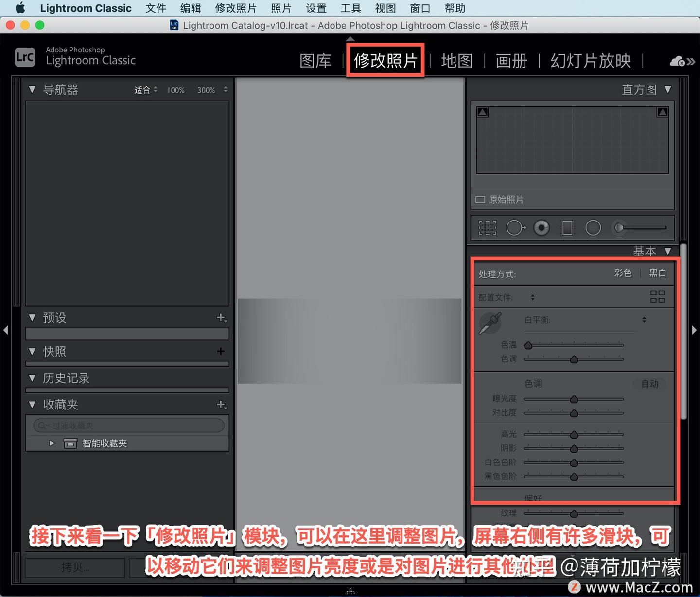Screen dimensions: 700x597
Task: Toggle shadow clipping indicator in histogram
Action: tap(483, 112)
